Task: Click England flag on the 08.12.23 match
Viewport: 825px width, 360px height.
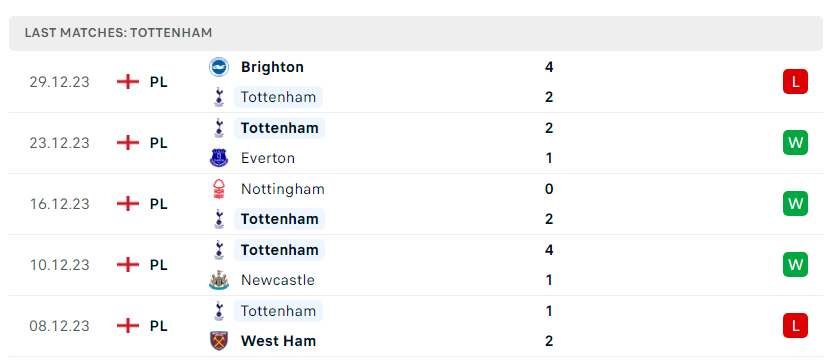Action: pyautogui.click(x=128, y=326)
